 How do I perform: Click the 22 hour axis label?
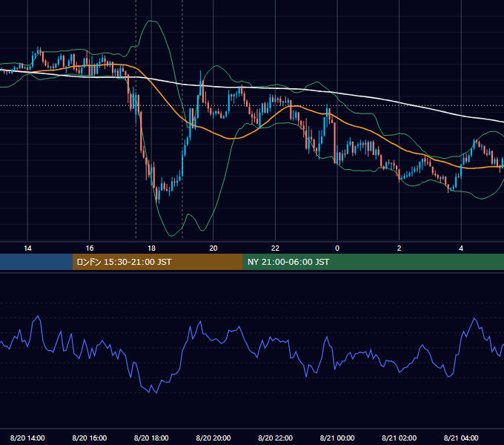point(275,248)
